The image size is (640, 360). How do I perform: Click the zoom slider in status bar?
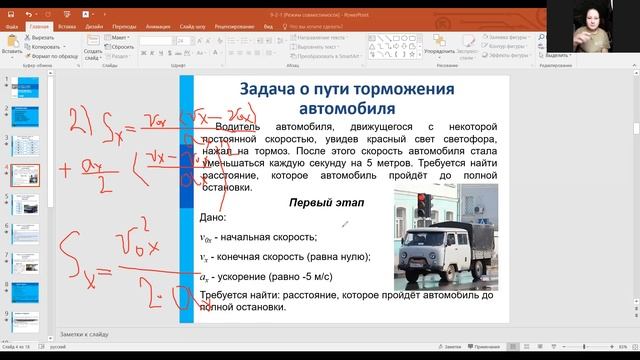click(x=588, y=347)
